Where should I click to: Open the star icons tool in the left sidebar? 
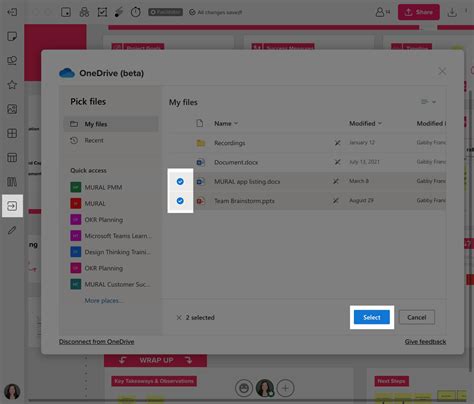pos(12,85)
